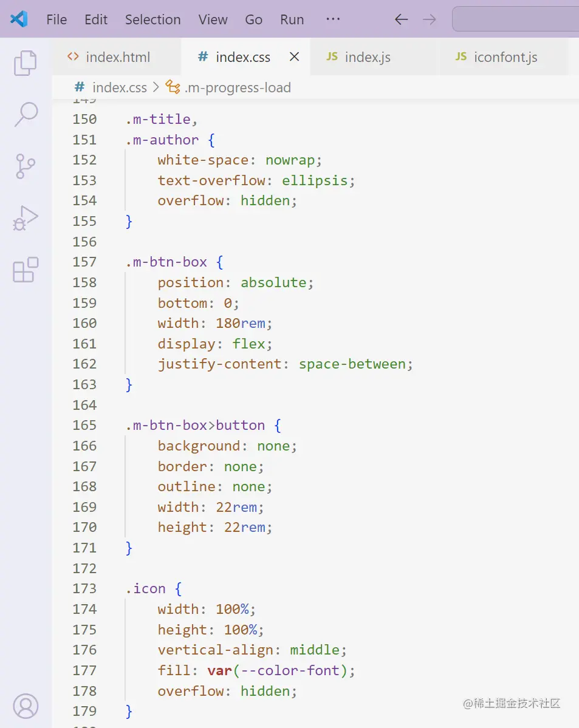Open the Search view icon
This screenshot has height=728, width=579.
[26, 114]
